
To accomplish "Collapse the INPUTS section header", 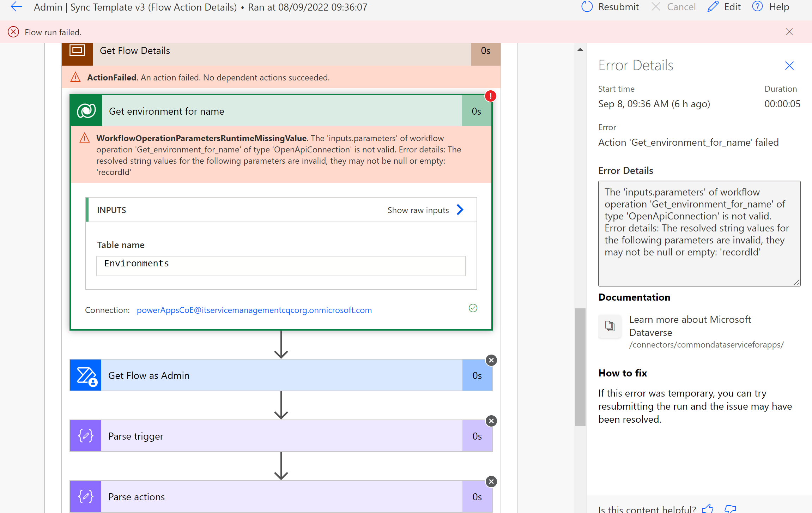I will coord(111,210).
